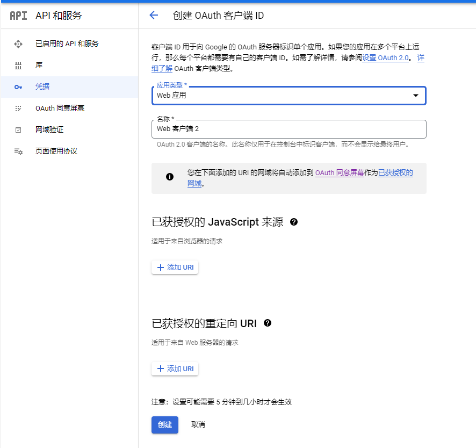
Task: Click the API 和服务 header title
Action: [59, 16]
